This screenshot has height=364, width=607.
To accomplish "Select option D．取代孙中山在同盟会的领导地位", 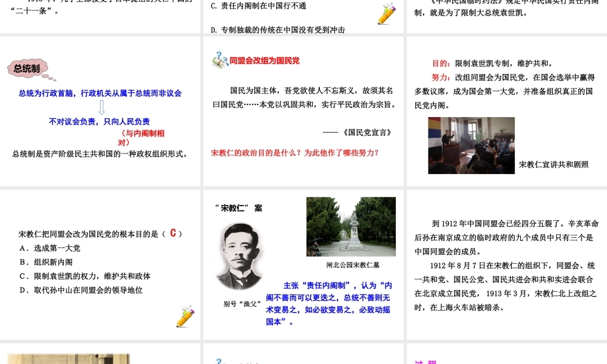I will click(x=81, y=290).
